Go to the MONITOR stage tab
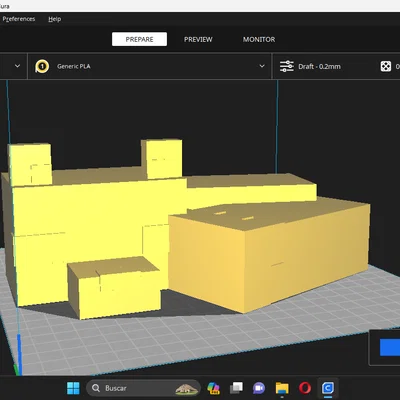The image size is (400, 400). coord(259,39)
